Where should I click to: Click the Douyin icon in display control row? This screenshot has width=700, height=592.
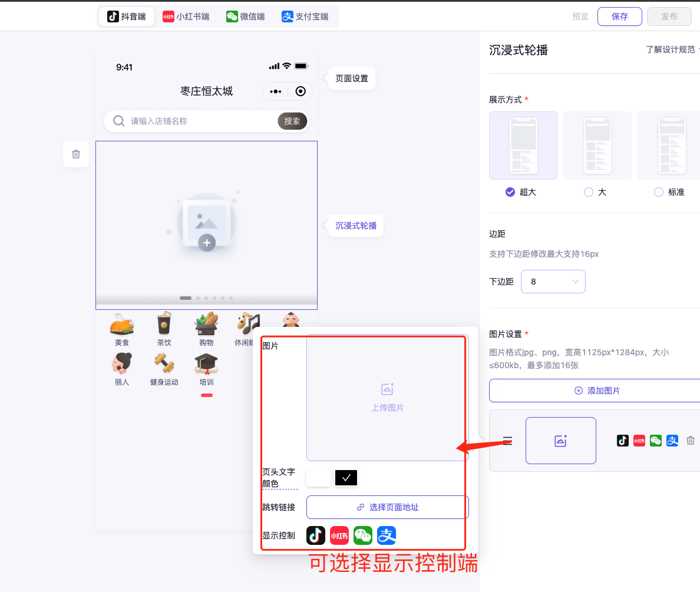(x=316, y=535)
